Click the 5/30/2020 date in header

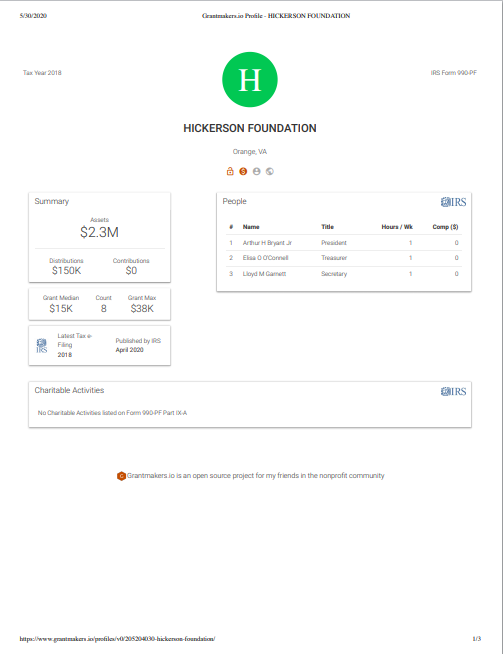tap(33, 16)
